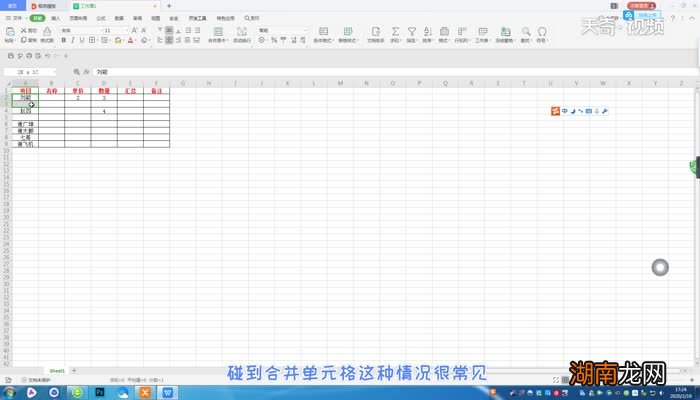Viewport: 700px width, 400px height.
Task: Toggle align text left
Action: point(160,40)
